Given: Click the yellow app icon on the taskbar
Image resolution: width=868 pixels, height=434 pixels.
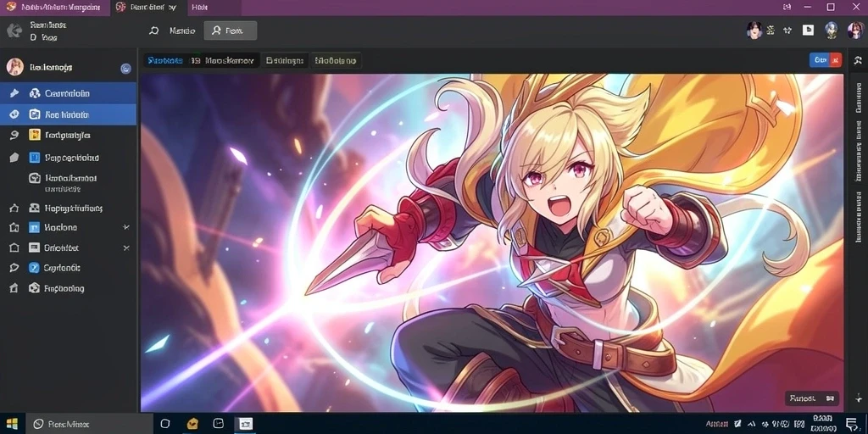Looking at the screenshot, I should click(x=192, y=424).
